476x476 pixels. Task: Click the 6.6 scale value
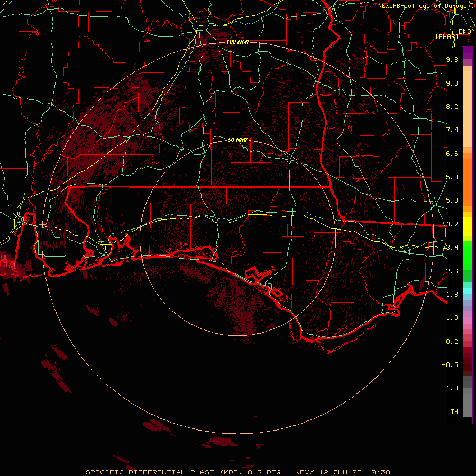click(452, 153)
